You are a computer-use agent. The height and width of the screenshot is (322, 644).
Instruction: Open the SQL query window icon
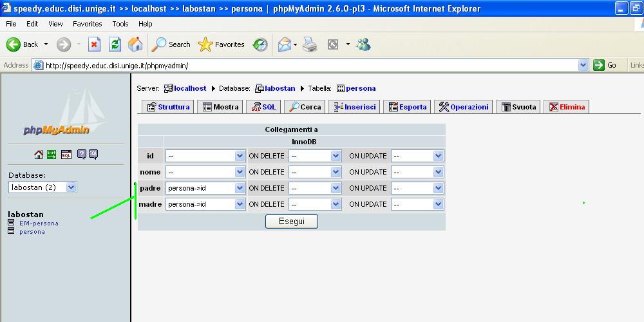pos(66,155)
